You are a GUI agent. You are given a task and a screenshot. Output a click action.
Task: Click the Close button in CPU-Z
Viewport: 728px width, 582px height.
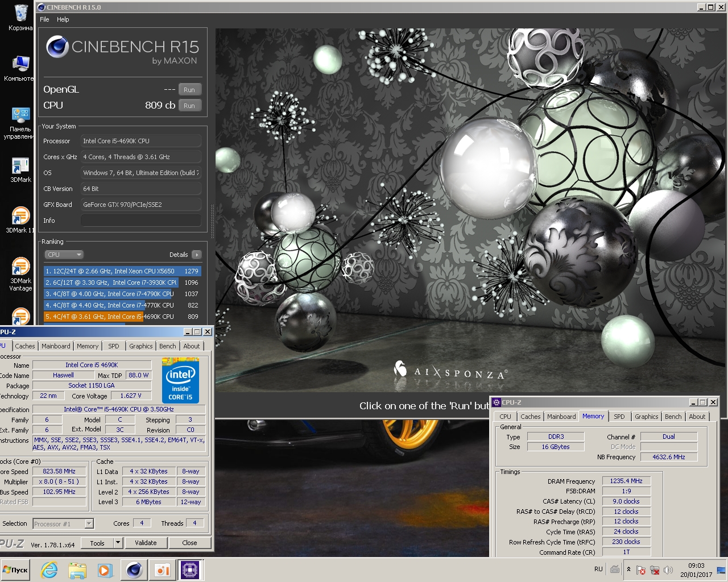click(x=189, y=543)
